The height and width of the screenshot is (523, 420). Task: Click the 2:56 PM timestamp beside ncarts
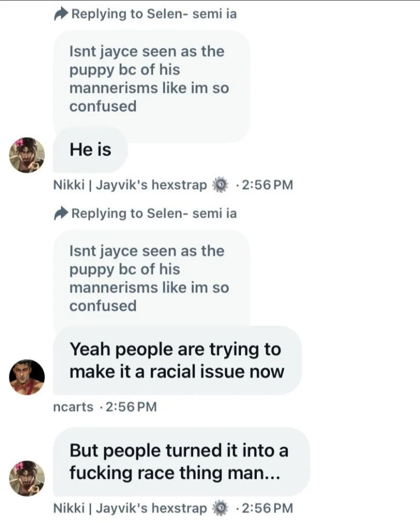[131, 407]
